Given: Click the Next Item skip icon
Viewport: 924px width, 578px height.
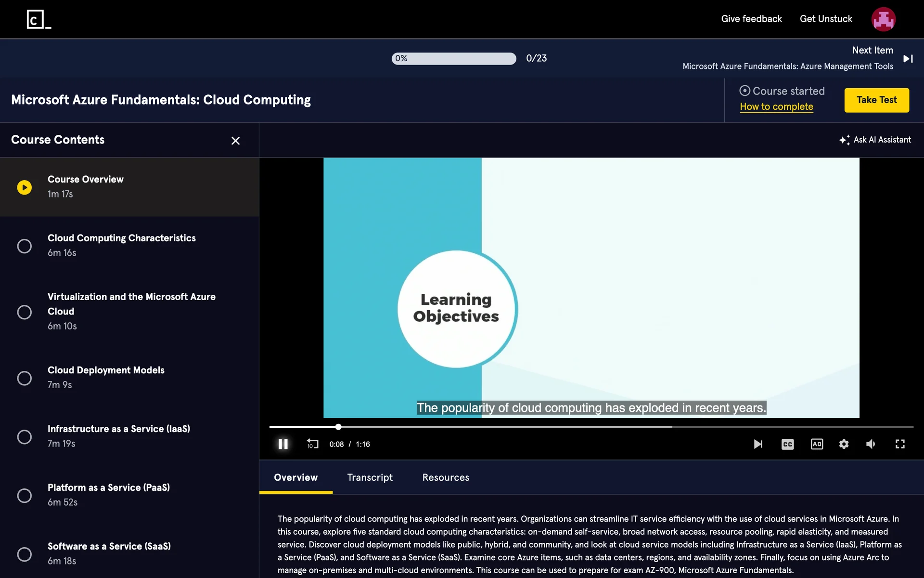Looking at the screenshot, I should click(x=908, y=59).
